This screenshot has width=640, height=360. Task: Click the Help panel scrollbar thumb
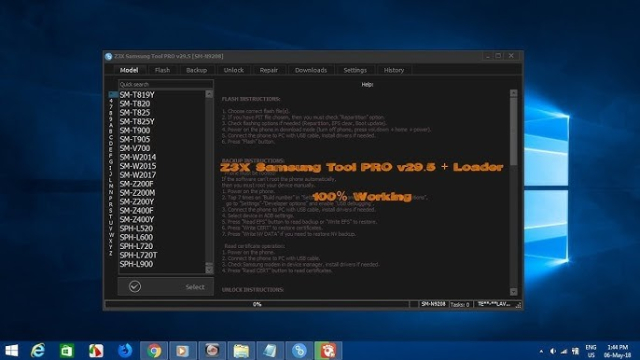pos(514,131)
